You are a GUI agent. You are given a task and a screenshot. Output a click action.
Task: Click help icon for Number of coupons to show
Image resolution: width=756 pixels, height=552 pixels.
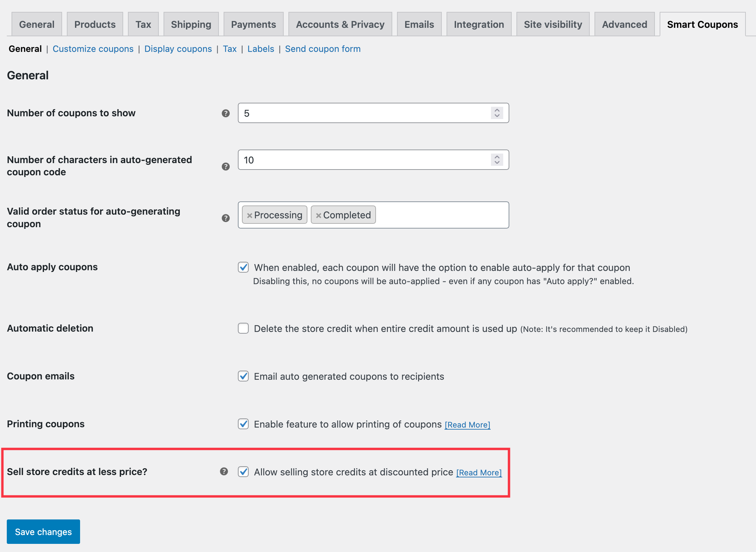pos(226,113)
